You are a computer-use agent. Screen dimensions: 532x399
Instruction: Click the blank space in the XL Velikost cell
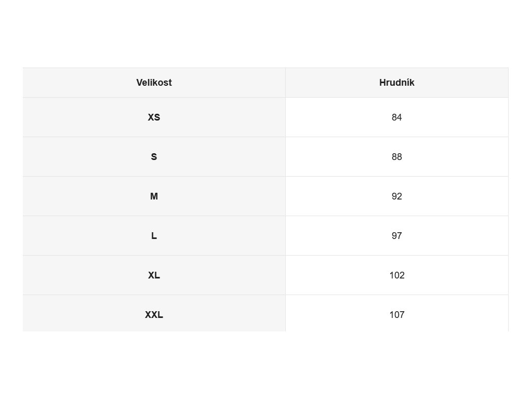tap(85, 275)
